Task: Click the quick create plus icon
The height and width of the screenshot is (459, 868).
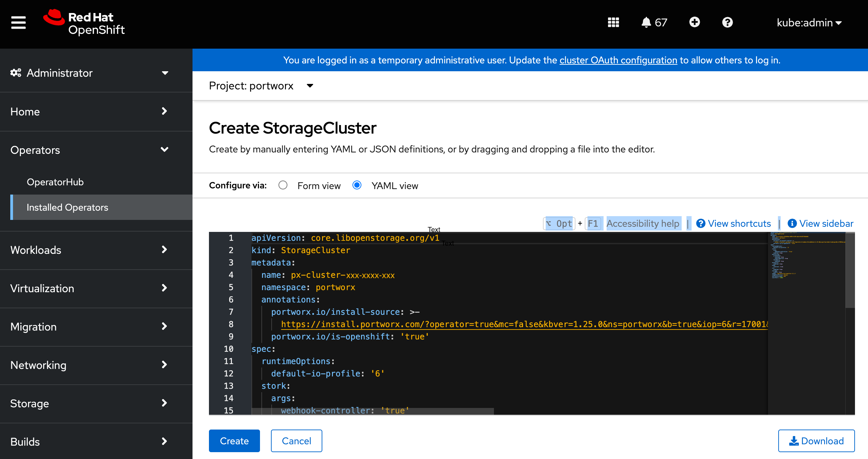Action: 694,22
